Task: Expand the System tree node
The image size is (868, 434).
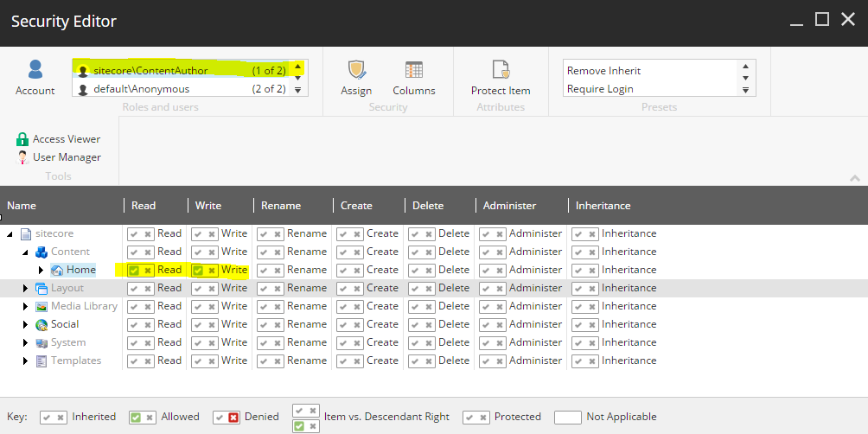Action: 25,342
